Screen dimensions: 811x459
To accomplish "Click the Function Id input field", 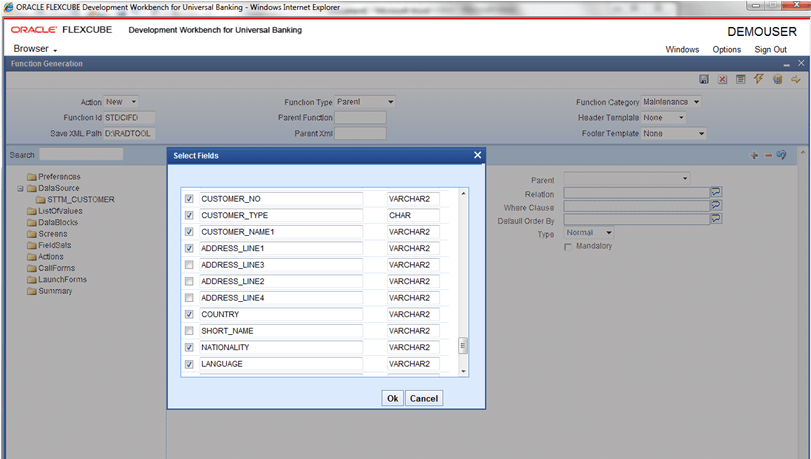I will (x=129, y=117).
